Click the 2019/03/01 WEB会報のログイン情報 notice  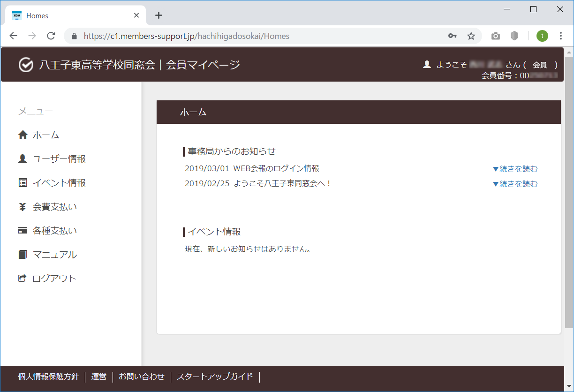point(252,169)
